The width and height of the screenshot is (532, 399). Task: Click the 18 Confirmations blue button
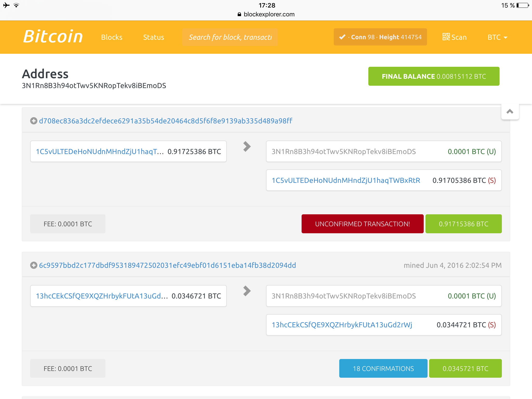(x=383, y=368)
